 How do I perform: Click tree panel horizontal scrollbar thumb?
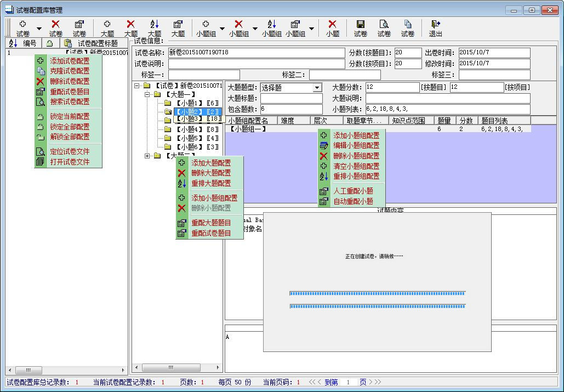(171, 367)
